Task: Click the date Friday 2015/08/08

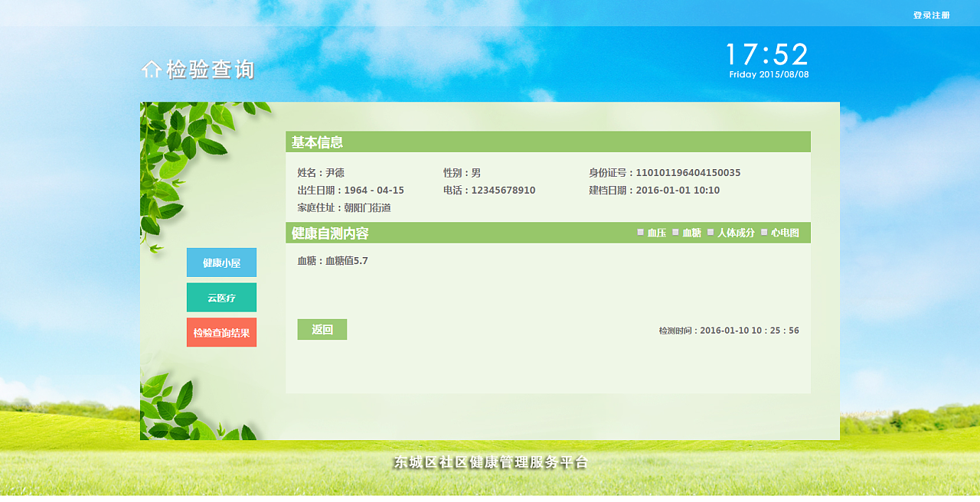Action: point(771,74)
